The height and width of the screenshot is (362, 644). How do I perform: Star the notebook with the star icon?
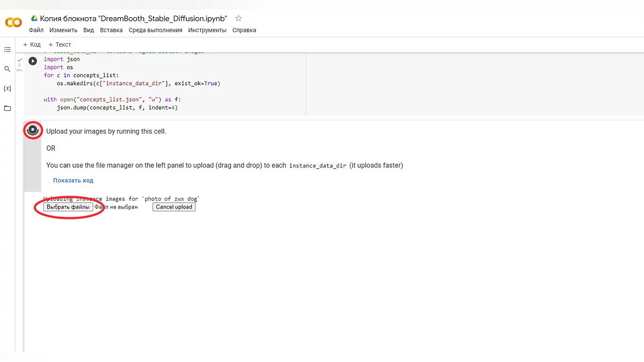coord(239,18)
